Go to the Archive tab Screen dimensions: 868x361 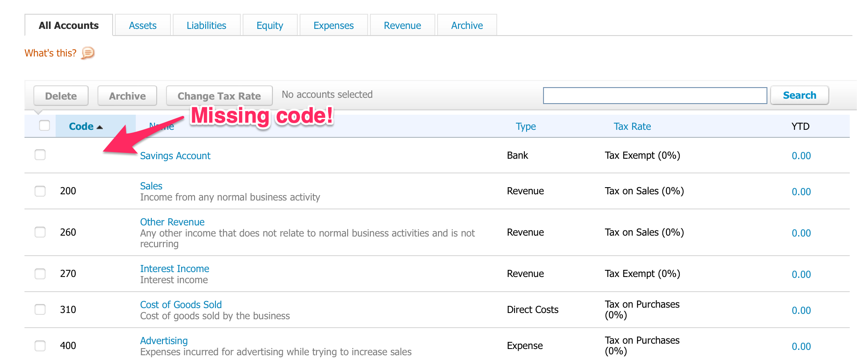[x=466, y=26]
